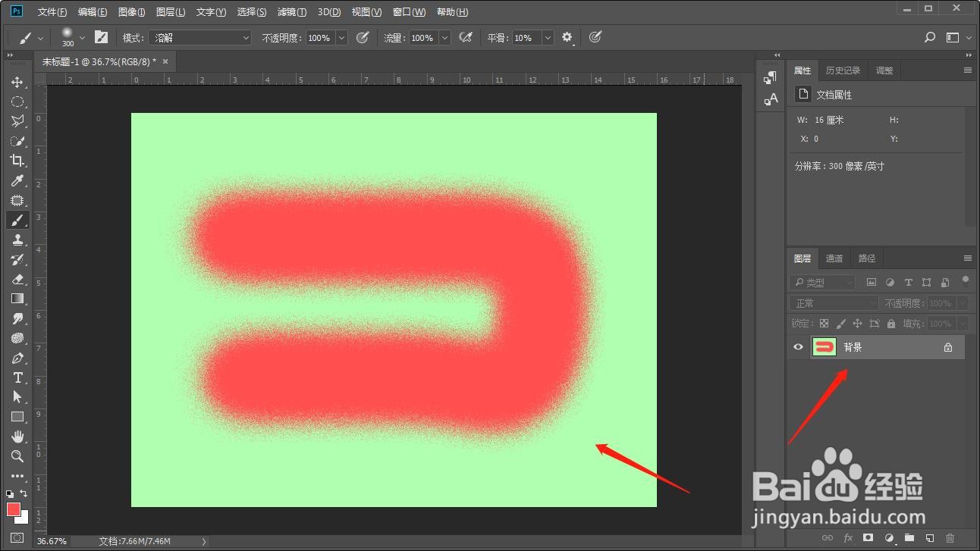
Task: Click the foreground red color swatch
Action: tap(13, 509)
